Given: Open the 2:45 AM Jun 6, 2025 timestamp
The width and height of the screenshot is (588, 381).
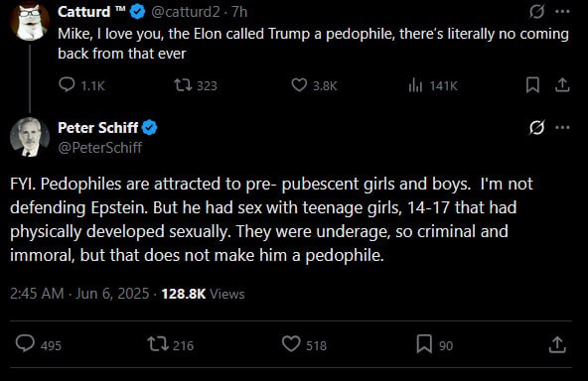Looking at the screenshot, I should (x=79, y=294).
